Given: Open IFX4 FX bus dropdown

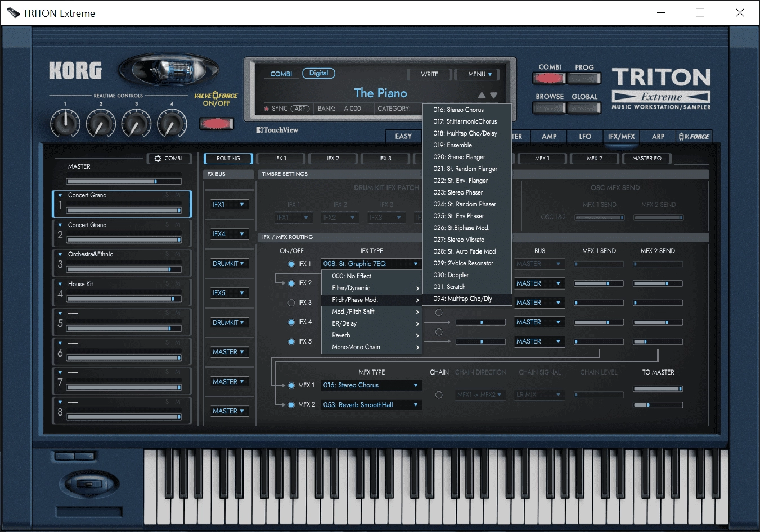Looking at the screenshot, I should pos(230,234).
